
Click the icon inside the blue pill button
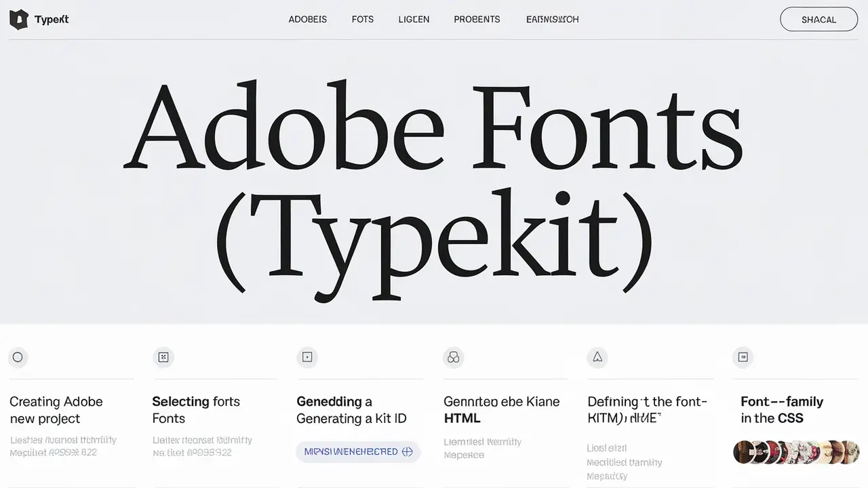(408, 451)
